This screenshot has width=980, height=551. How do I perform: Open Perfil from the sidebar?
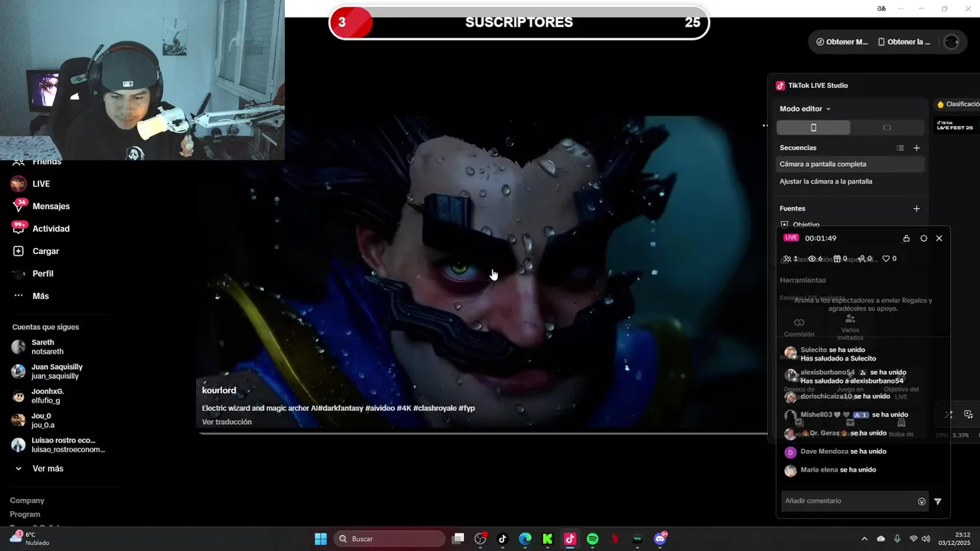click(32, 273)
